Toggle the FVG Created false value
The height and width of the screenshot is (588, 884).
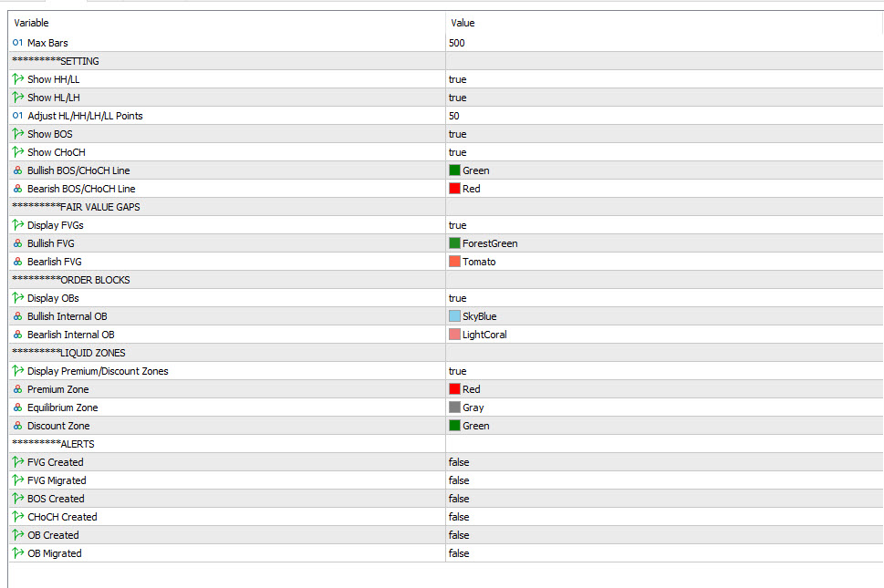[459, 462]
